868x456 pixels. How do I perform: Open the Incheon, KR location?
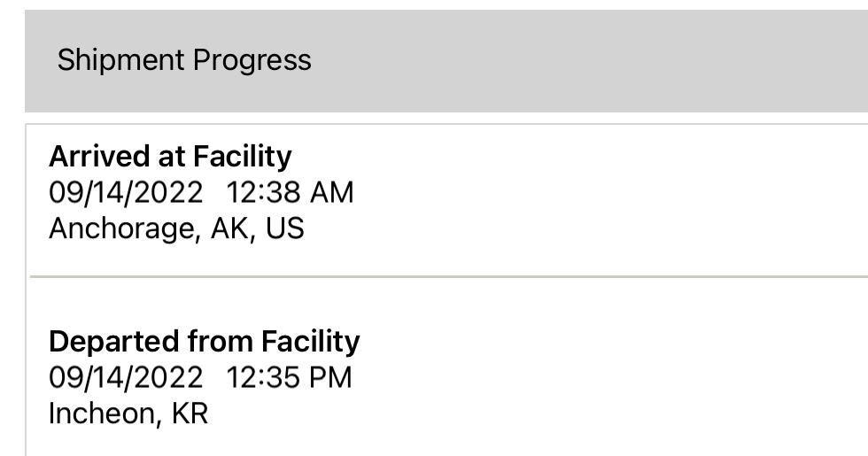point(128,413)
